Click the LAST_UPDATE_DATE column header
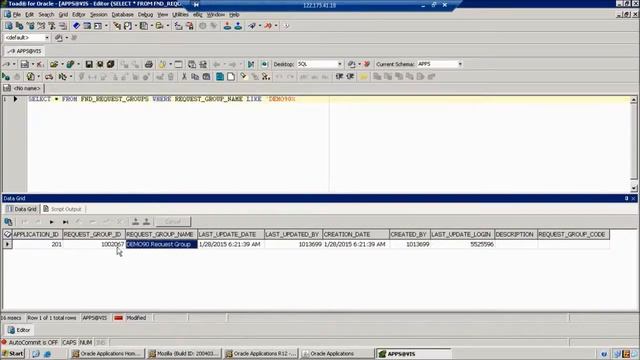 click(231, 234)
